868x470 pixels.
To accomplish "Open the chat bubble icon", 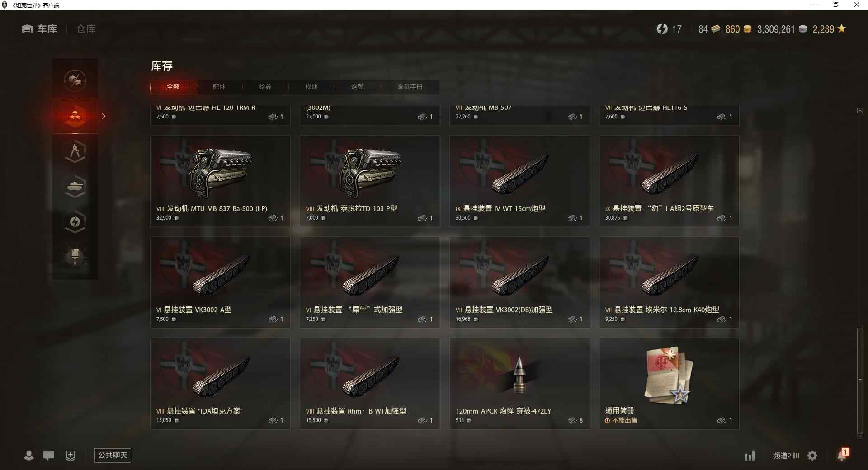I will [49, 455].
